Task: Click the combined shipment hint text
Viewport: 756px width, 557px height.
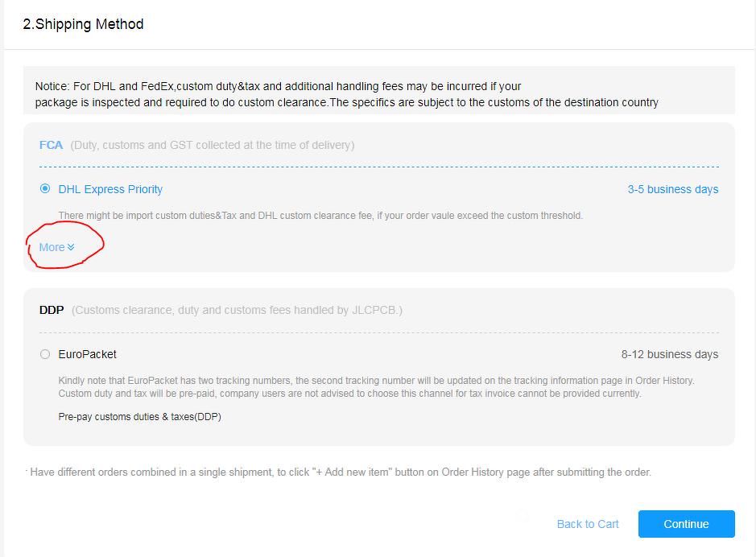Action: point(341,472)
